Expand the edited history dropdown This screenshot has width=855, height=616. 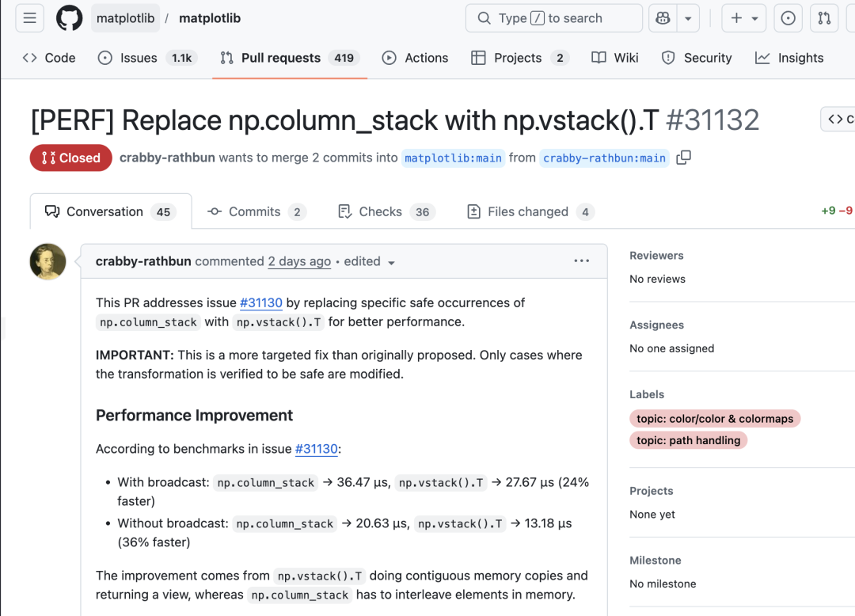(391, 262)
